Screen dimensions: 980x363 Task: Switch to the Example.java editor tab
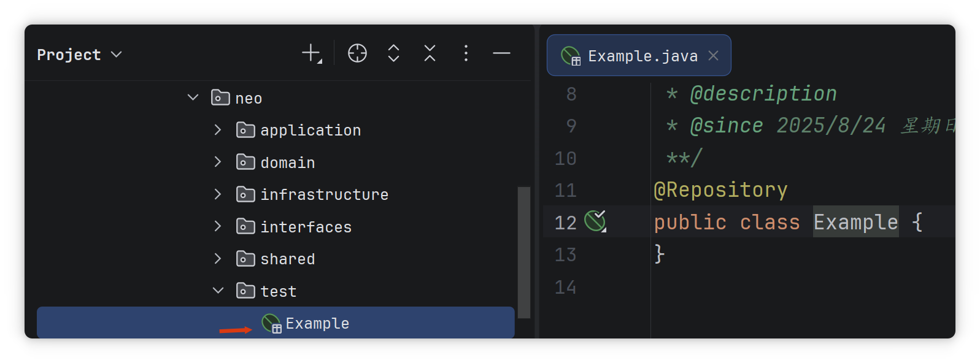point(642,56)
